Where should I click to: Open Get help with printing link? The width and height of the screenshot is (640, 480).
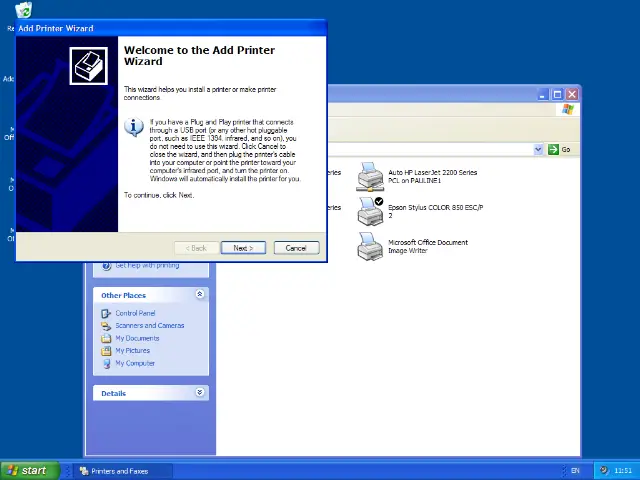pos(147,265)
